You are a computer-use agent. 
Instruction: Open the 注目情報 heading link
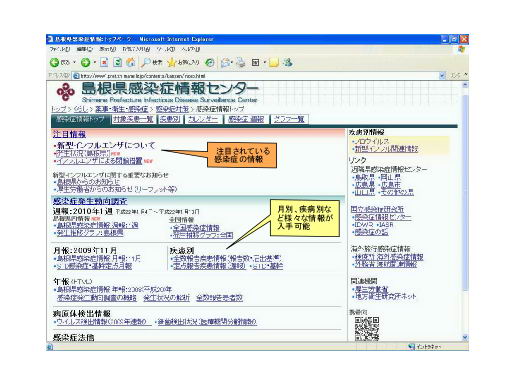tap(69, 134)
